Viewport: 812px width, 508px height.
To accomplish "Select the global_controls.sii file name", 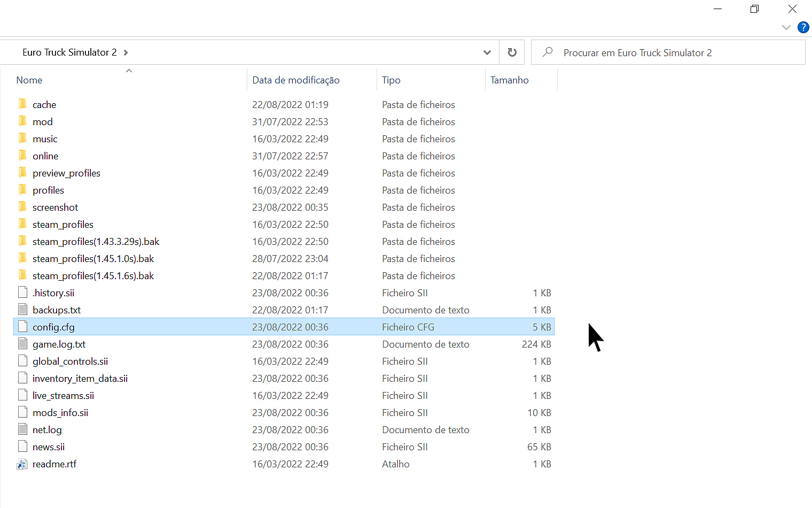I will [70, 361].
